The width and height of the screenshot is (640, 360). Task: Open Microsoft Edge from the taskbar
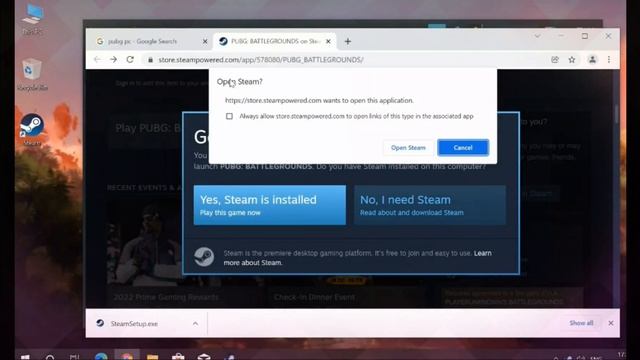tap(101, 356)
